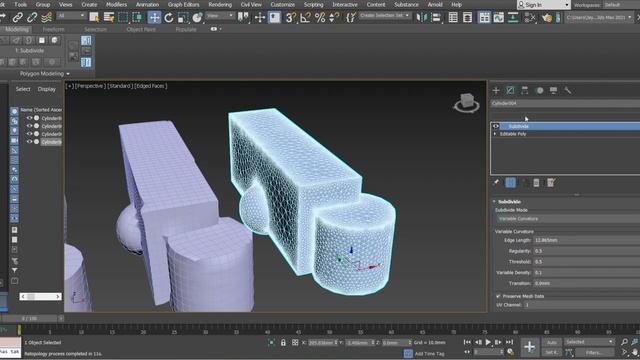640x360 pixels.
Task: Toggle Selection Lock padlock in status bar
Action: (283, 342)
